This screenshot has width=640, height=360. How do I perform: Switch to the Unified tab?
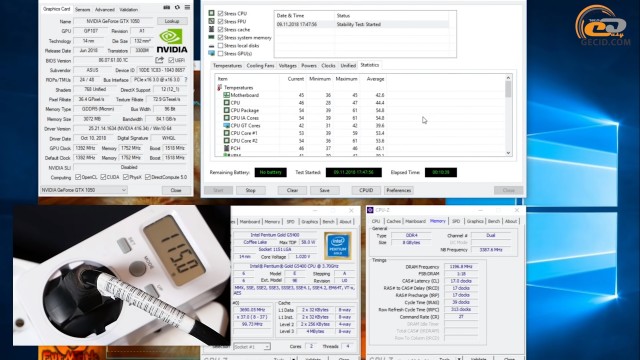[348, 66]
